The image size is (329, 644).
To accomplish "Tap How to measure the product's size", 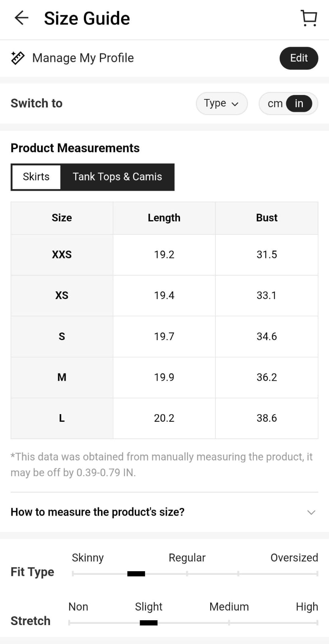I will click(x=97, y=512).
